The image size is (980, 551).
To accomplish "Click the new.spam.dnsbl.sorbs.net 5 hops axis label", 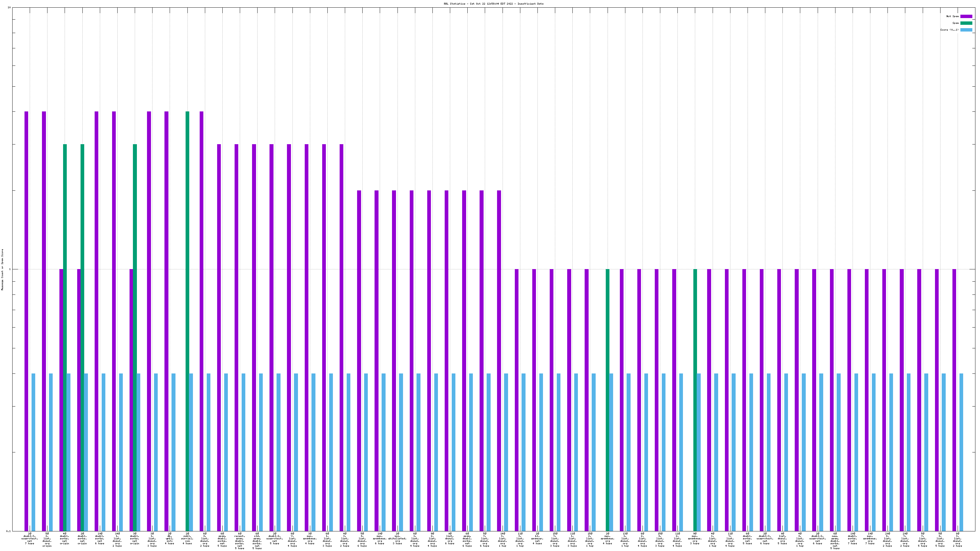I will click(x=835, y=541).
